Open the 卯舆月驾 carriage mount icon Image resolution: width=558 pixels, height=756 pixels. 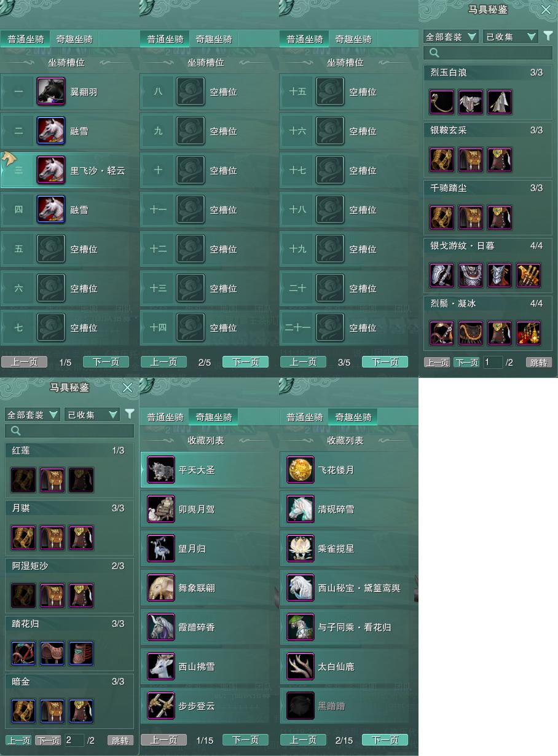tap(162, 510)
